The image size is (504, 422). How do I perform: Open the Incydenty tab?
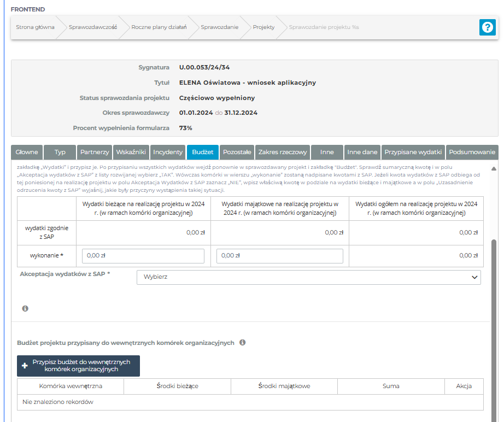click(168, 152)
